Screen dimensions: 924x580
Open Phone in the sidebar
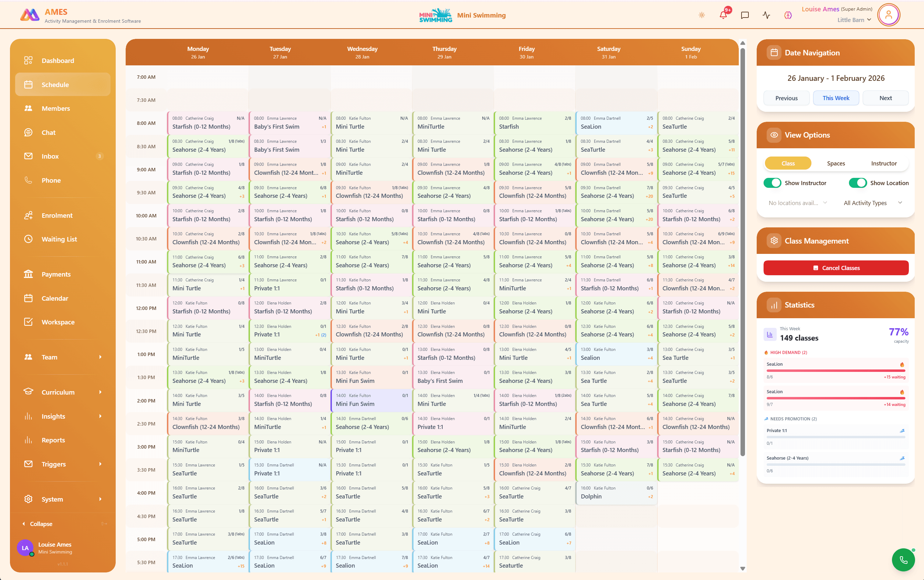point(63,180)
